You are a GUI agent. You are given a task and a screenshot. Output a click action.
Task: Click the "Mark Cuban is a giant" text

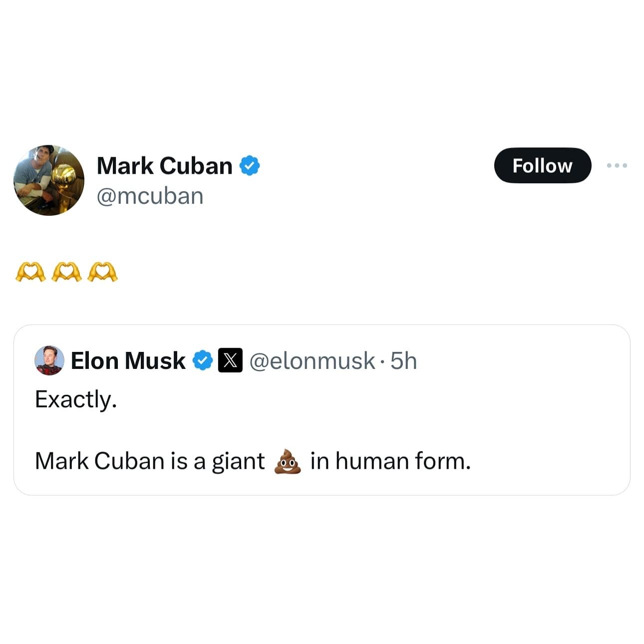tap(150, 461)
